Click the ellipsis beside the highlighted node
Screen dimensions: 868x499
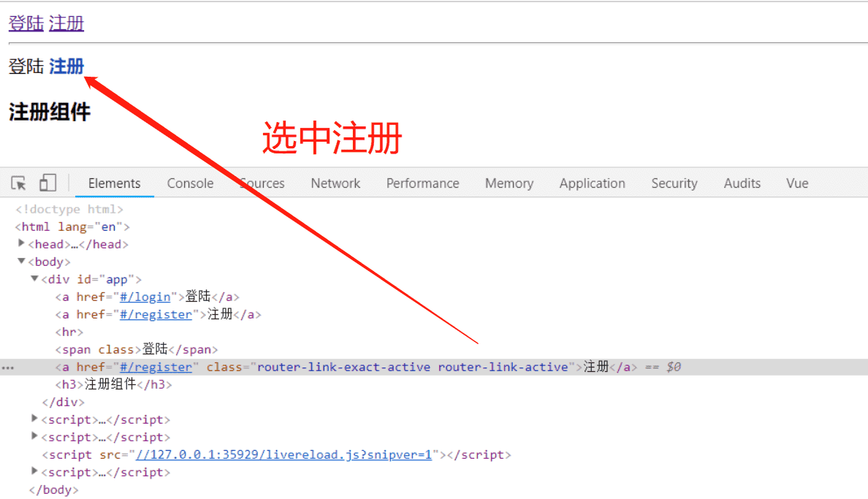point(8,367)
